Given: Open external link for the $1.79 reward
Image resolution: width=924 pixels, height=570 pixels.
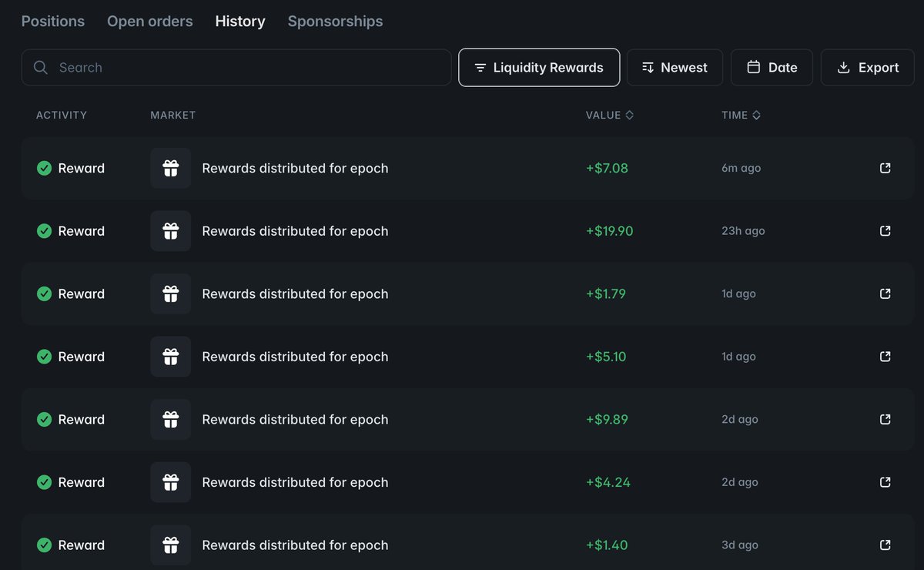Looking at the screenshot, I should (x=885, y=293).
